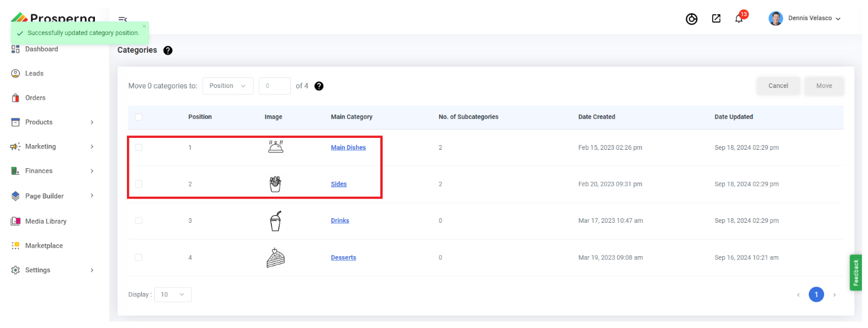Click 'Mar 19, 2023 09:08 am' date cell

click(x=611, y=258)
